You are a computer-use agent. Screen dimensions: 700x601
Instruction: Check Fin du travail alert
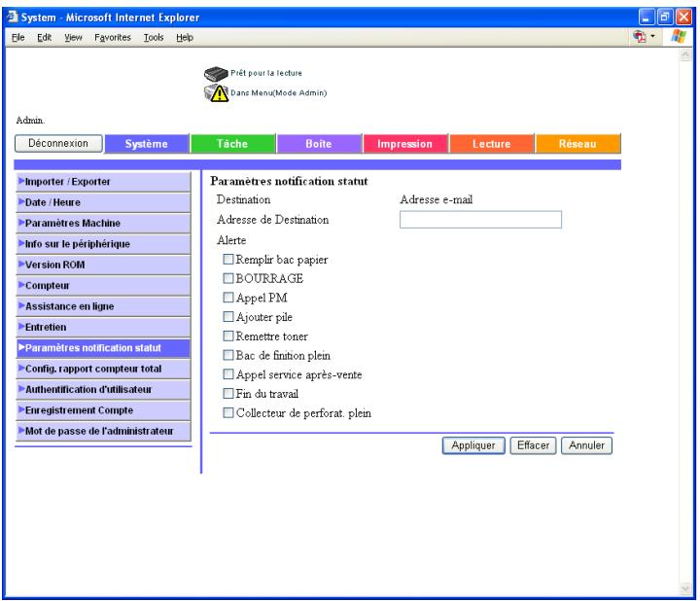(228, 394)
